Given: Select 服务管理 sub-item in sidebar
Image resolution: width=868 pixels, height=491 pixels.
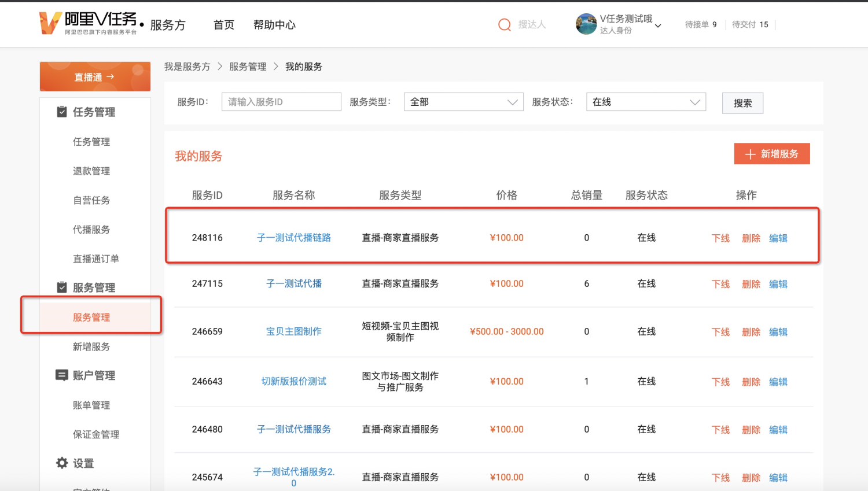Looking at the screenshot, I should 91,318.
